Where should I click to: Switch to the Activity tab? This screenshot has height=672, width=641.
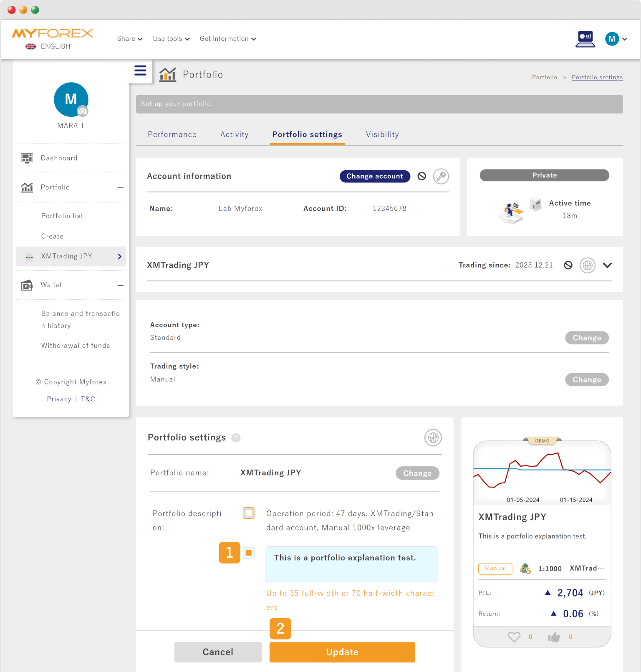click(235, 134)
